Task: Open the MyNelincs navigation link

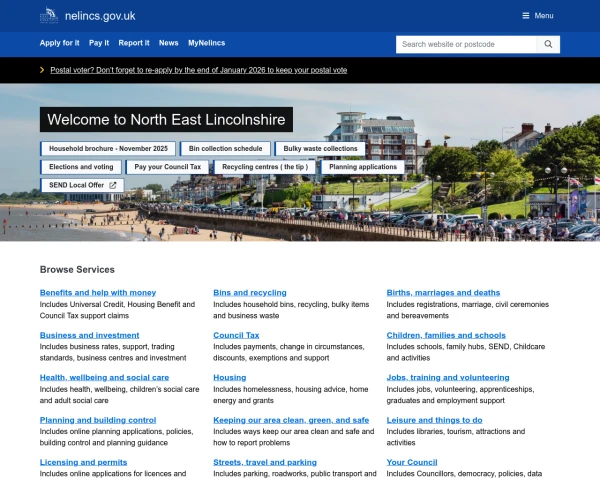Action: point(207,43)
